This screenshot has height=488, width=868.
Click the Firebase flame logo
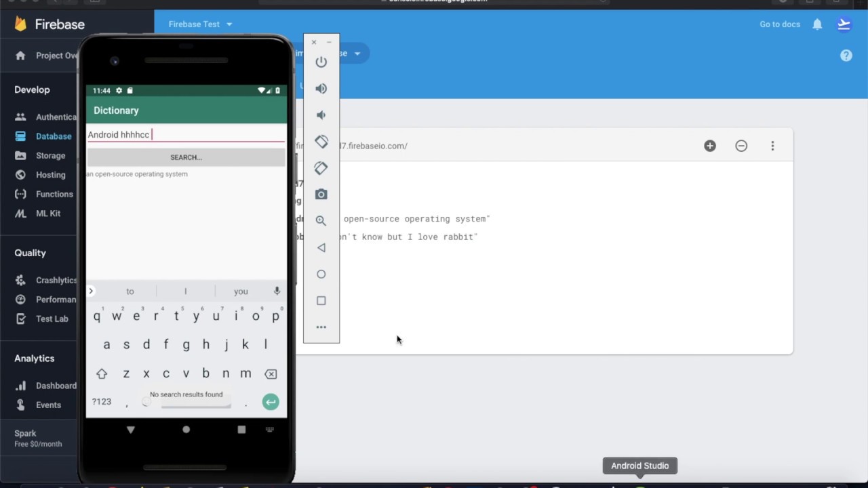tap(20, 24)
